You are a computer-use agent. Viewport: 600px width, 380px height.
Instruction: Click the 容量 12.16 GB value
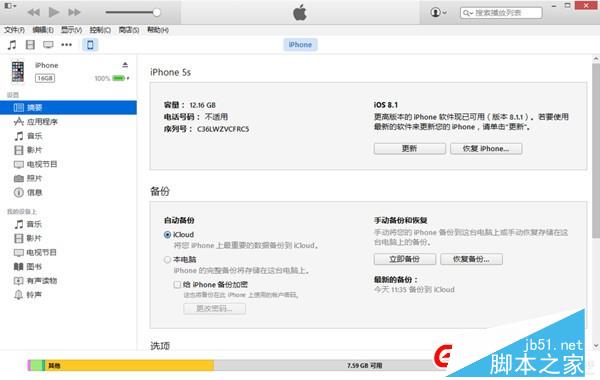click(202, 105)
